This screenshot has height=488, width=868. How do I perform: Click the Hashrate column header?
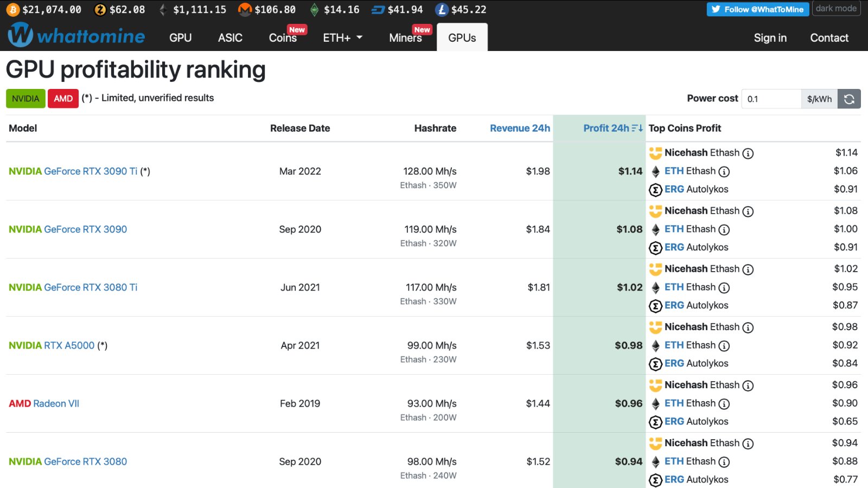435,129
